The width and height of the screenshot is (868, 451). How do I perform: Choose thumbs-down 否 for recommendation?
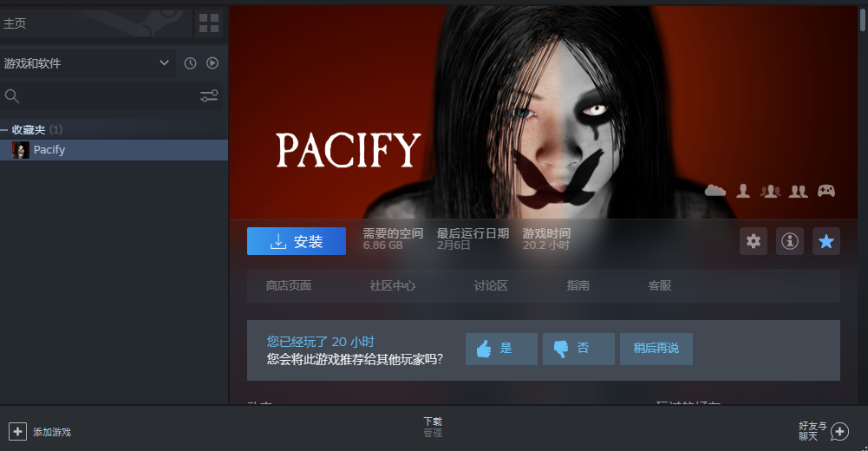point(578,349)
